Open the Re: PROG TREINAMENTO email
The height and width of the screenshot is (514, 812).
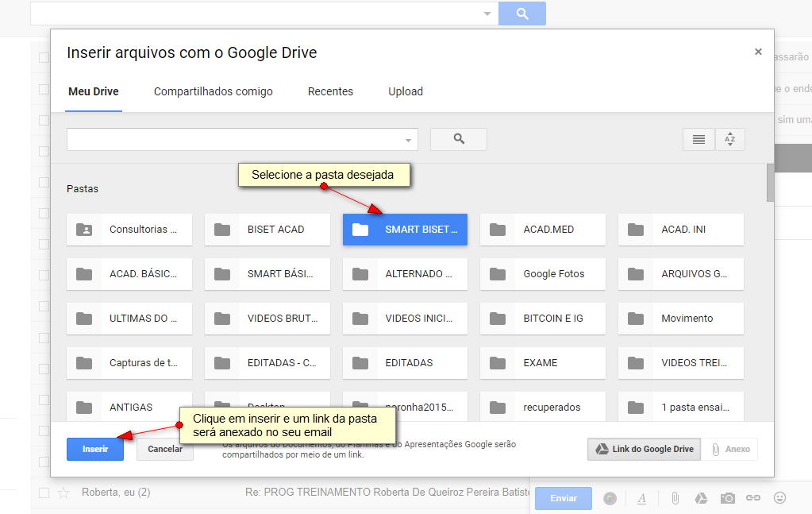387,493
